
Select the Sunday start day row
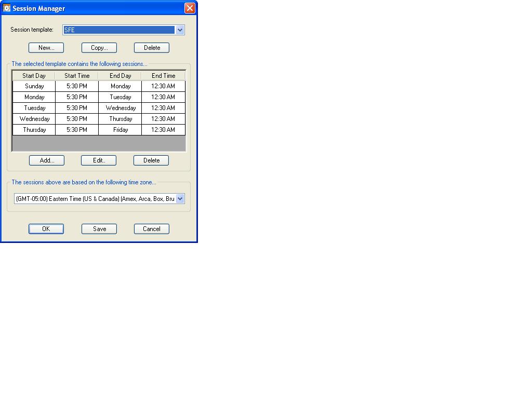pyautogui.click(x=99, y=86)
